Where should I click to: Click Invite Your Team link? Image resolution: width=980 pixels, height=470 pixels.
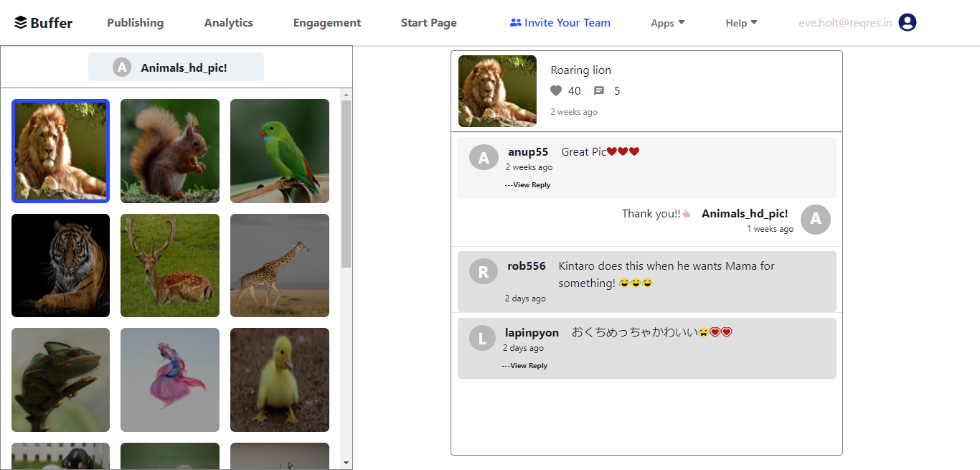point(560,23)
